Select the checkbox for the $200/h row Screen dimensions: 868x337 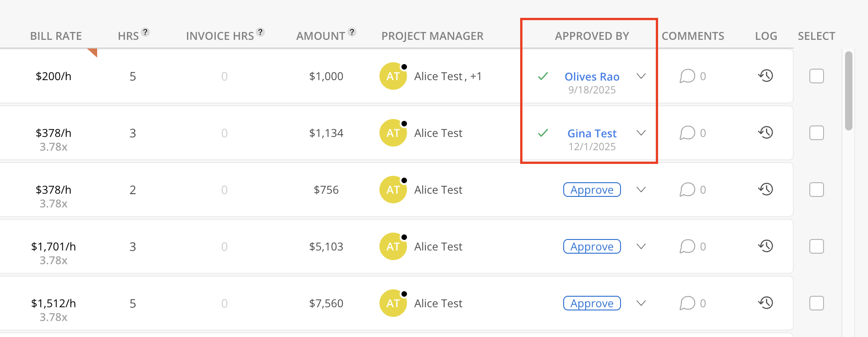pos(816,76)
